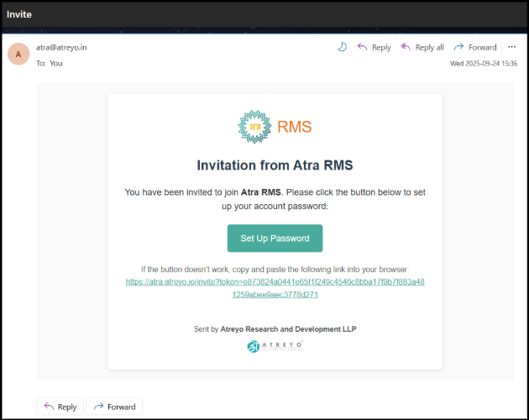529x420 pixels.
Task: Click Reply in the top message toolbar
Action: pos(374,47)
